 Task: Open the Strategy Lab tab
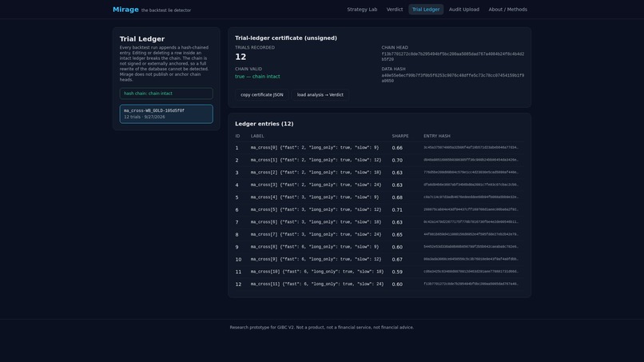pos(362,10)
